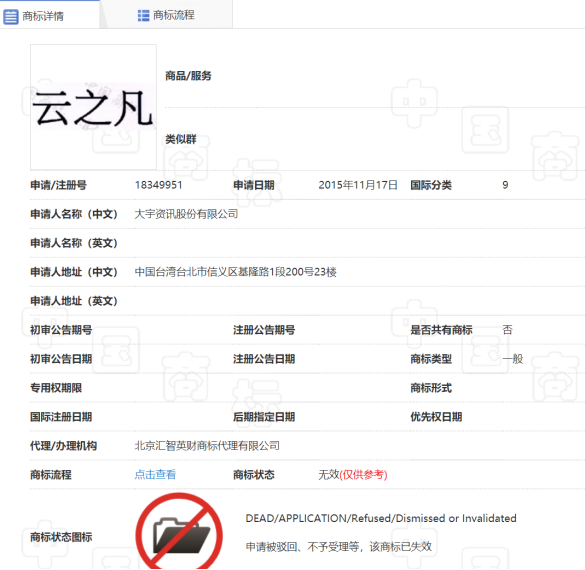
Task: Click the 商品/服务 label
Action: coord(188,76)
